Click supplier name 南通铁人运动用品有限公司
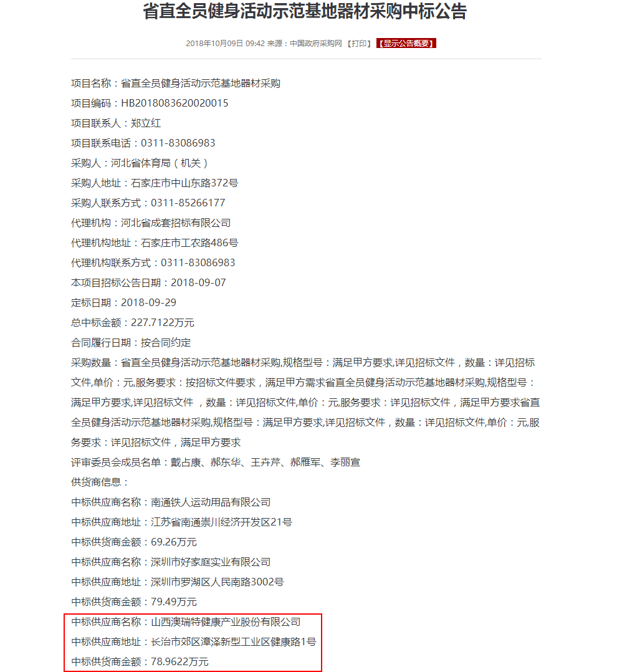This screenshot has height=672, width=622. pyautogui.click(x=211, y=502)
